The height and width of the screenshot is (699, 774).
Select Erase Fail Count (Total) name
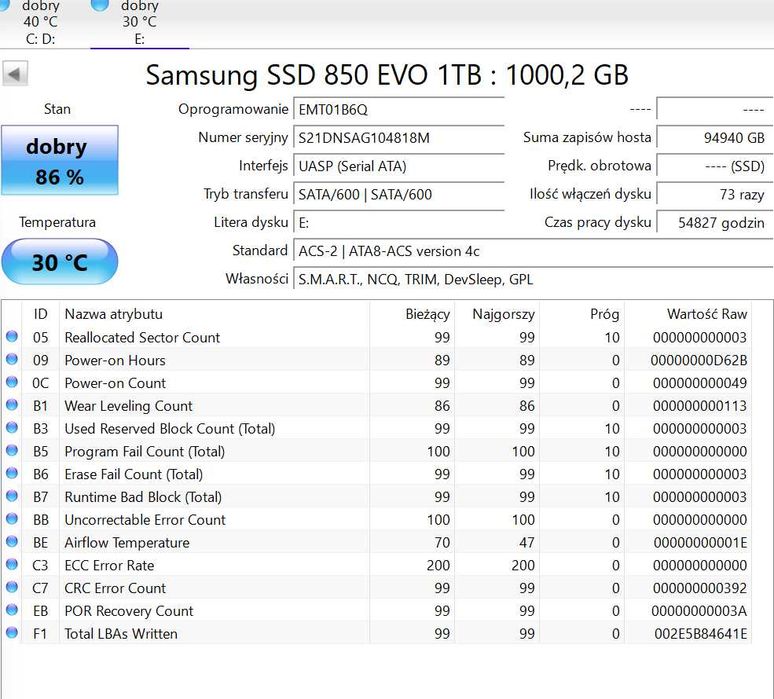[134, 474]
